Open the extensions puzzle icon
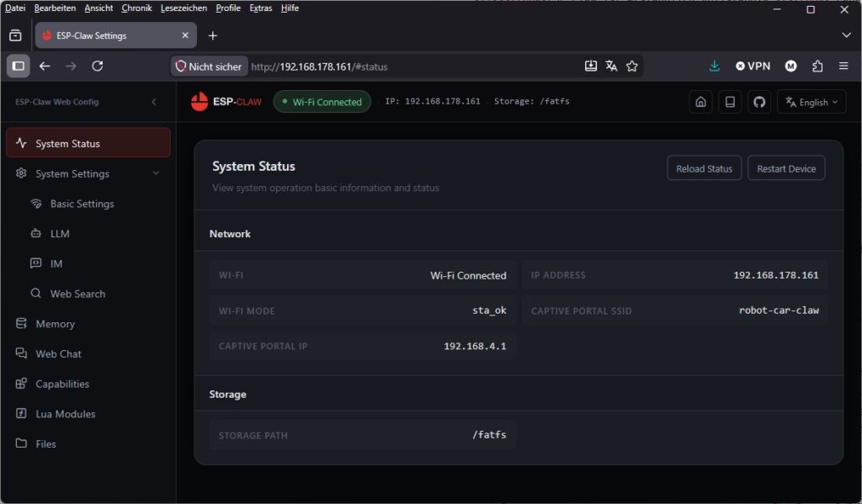This screenshot has height=504, width=862. click(x=817, y=66)
